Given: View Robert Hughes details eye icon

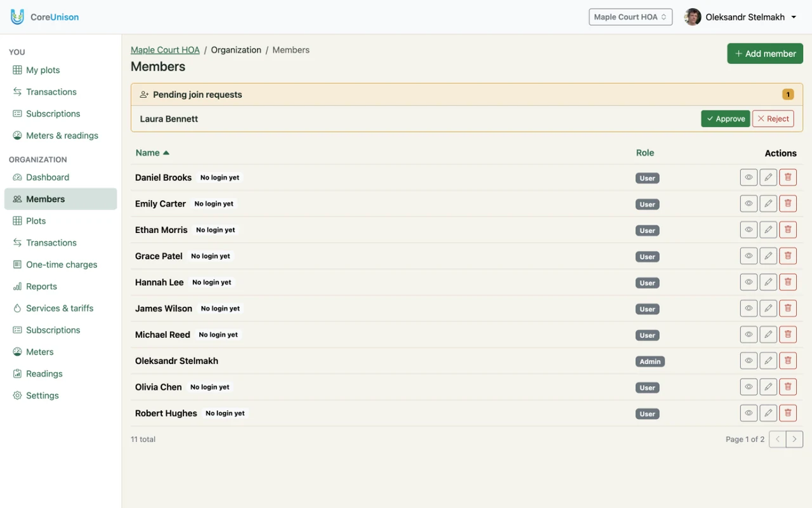Looking at the screenshot, I should tap(749, 413).
